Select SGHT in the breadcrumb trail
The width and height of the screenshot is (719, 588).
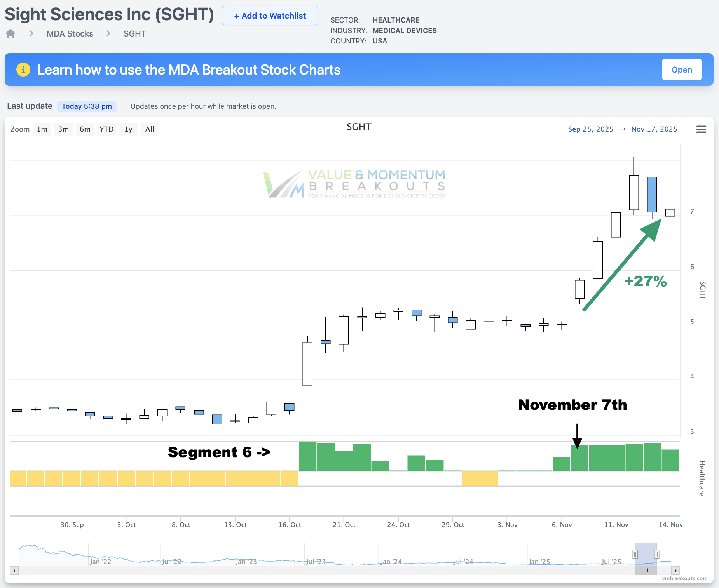click(x=134, y=33)
